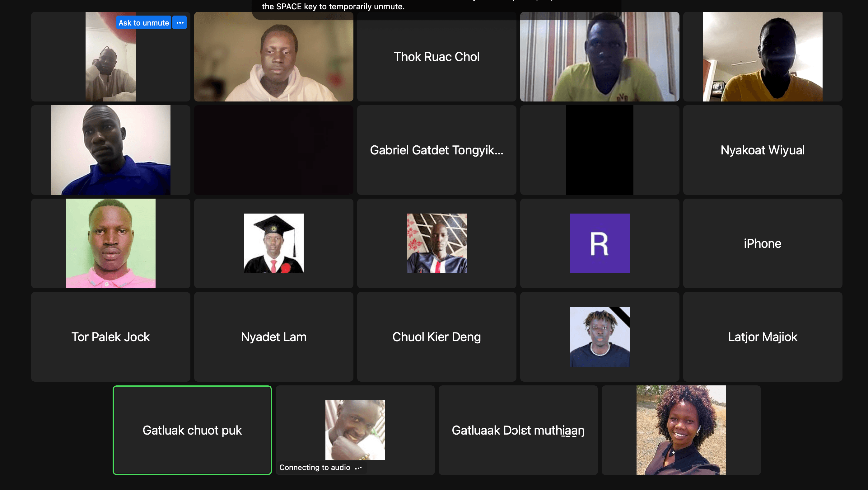Select the Tor Palek Jock tile

click(110, 337)
